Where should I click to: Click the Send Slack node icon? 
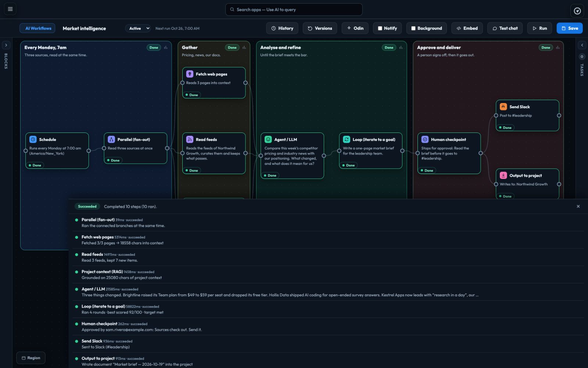503,107
